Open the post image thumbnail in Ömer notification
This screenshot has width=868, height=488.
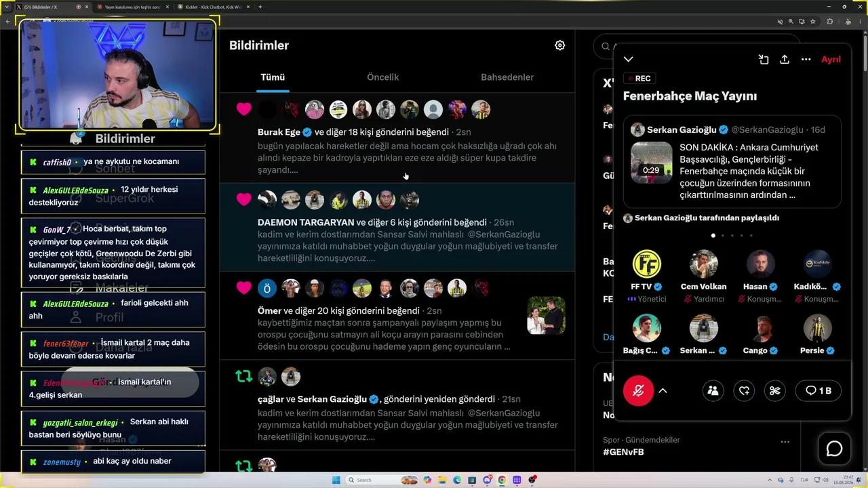point(546,316)
